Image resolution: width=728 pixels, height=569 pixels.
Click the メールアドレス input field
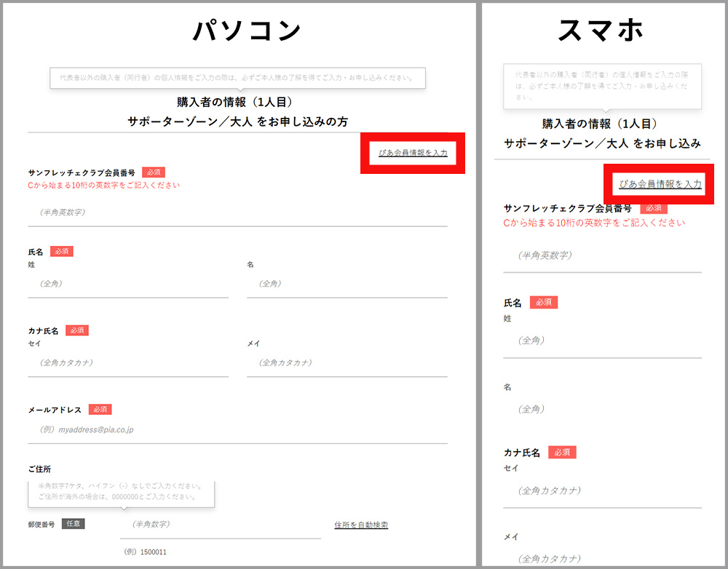[x=237, y=429]
